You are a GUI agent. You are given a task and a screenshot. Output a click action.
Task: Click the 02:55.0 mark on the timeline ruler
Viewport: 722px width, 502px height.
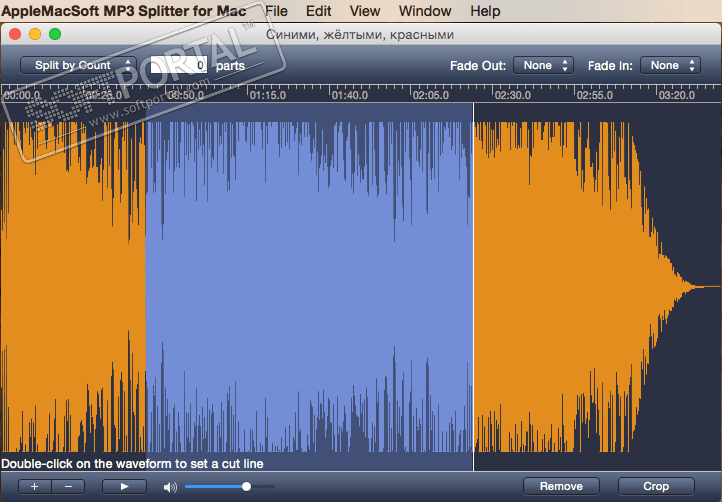(x=594, y=95)
